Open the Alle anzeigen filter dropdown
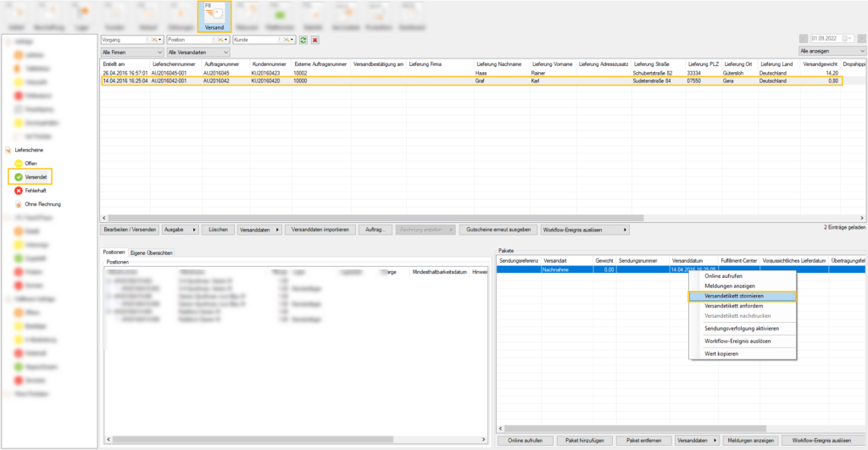 click(830, 53)
